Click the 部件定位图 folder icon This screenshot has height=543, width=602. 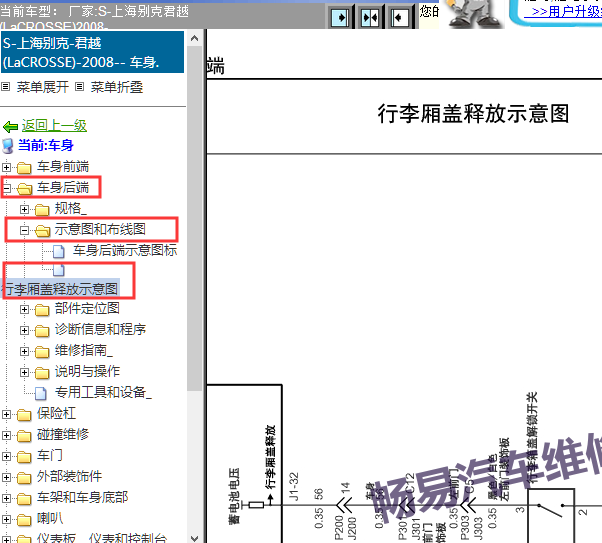(x=42, y=310)
